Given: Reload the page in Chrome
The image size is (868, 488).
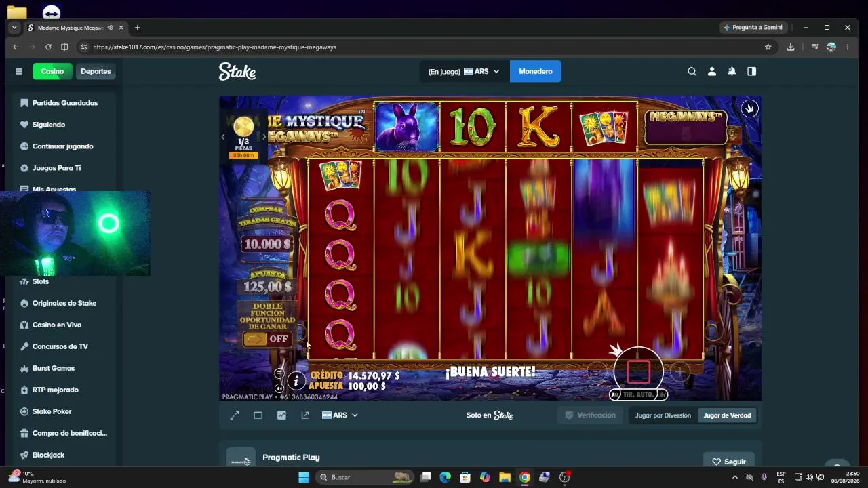Looking at the screenshot, I should pos(48,47).
